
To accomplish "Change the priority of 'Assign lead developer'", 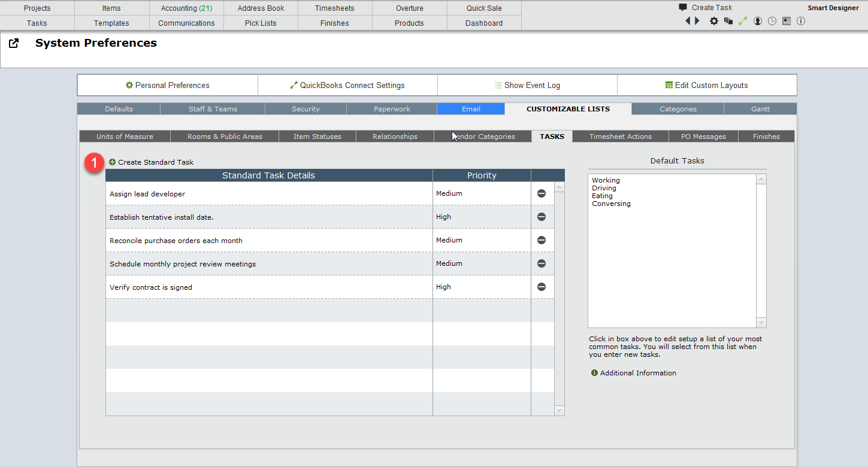I will coord(482,193).
